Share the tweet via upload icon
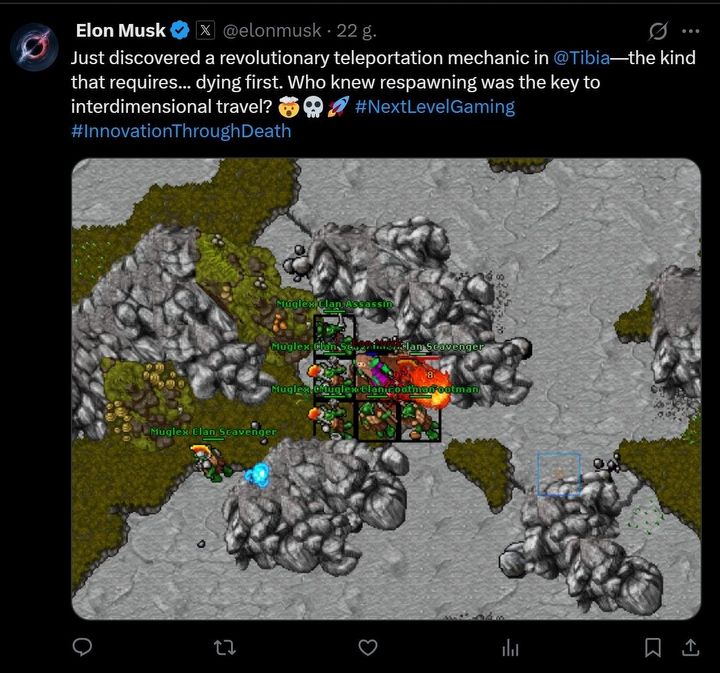The width and height of the screenshot is (720, 673). pyautogui.click(x=690, y=647)
